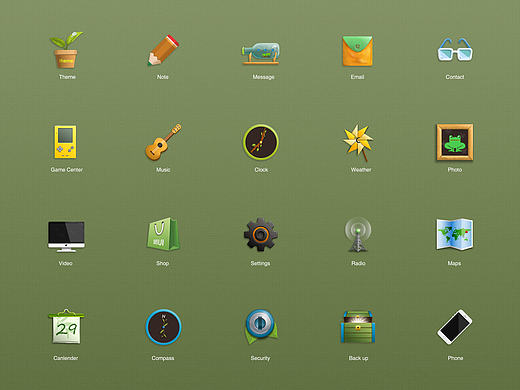
Task: Click the "Email" text label
Action: 357,77
